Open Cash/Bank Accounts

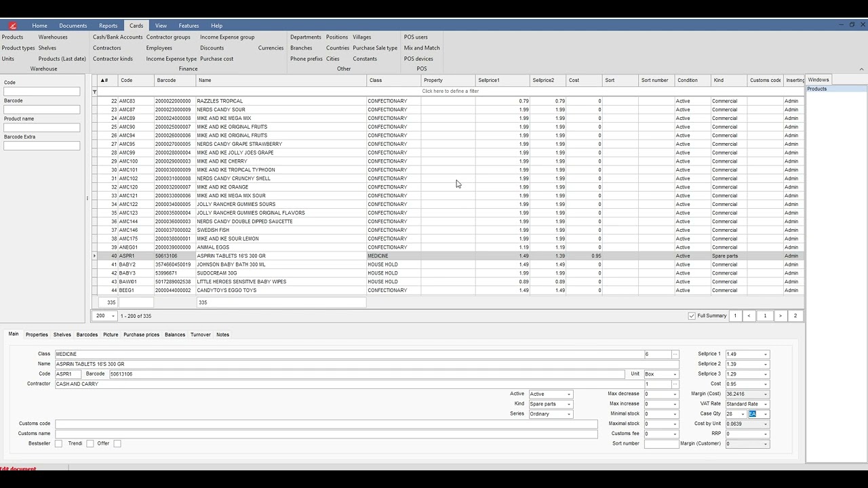coord(118,37)
